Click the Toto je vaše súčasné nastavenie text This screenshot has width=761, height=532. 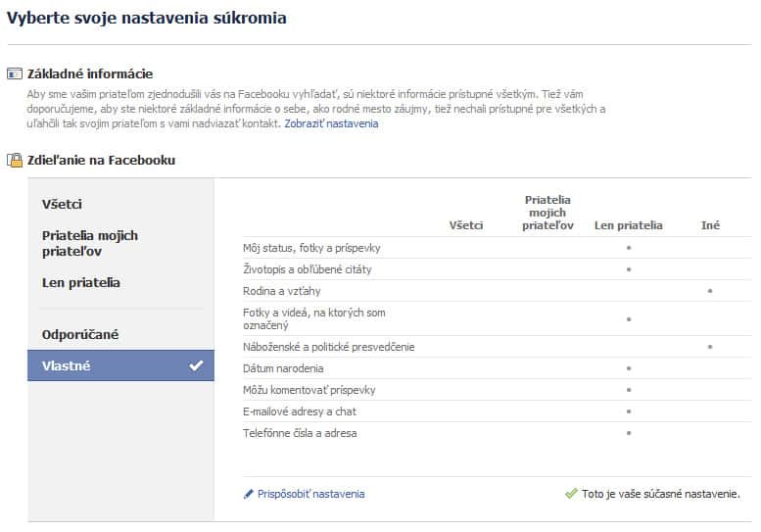point(661,494)
